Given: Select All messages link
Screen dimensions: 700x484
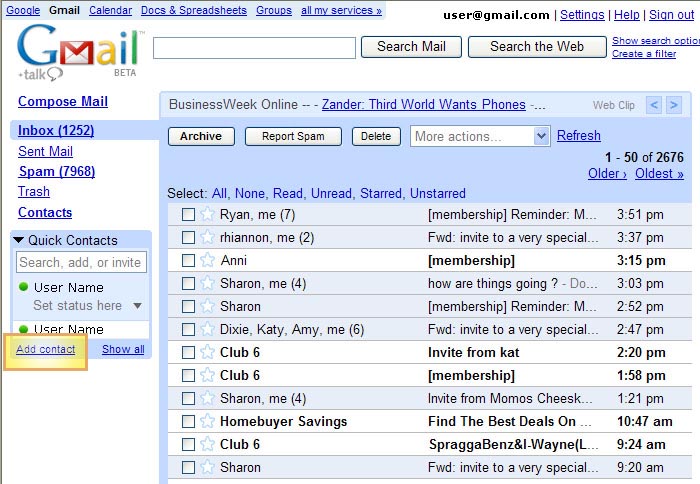Looking at the screenshot, I should [x=219, y=193].
